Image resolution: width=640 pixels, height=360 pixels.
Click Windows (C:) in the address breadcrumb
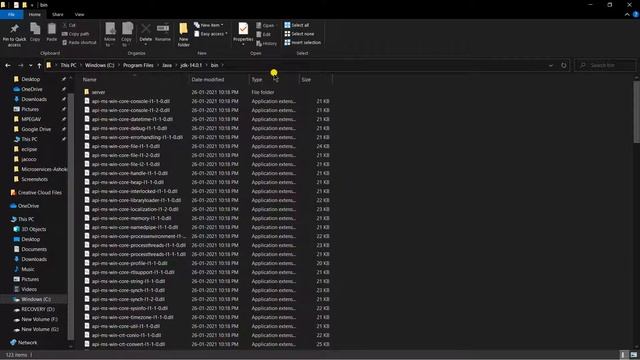(x=100, y=65)
